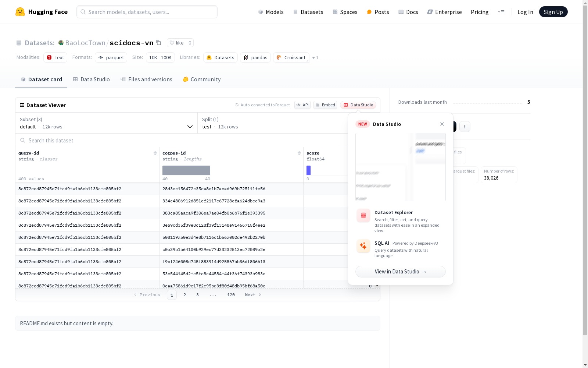588x368 pixels.
Task: Select the pandas library tag
Action: click(255, 57)
